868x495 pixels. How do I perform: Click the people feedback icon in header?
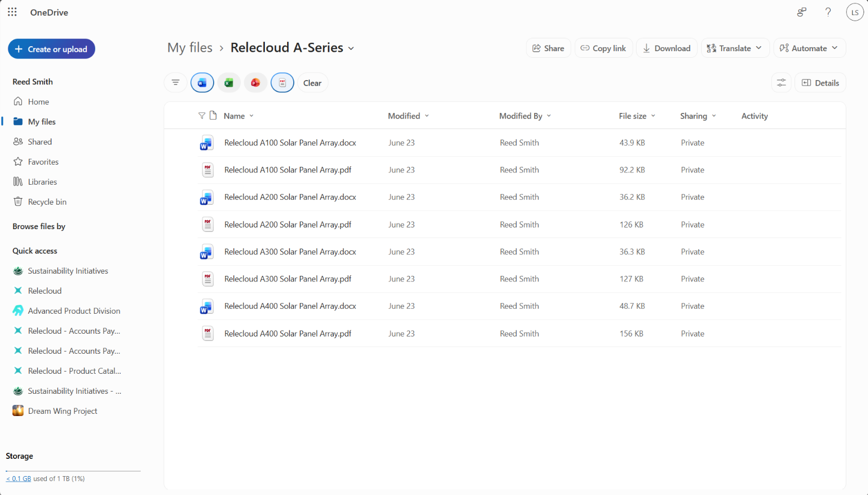point(801,12)
